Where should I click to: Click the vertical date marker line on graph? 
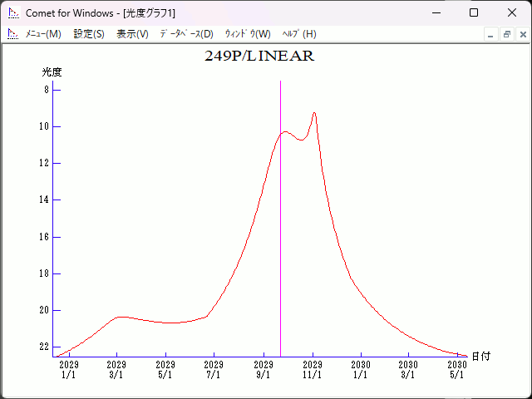click(280, 249)
